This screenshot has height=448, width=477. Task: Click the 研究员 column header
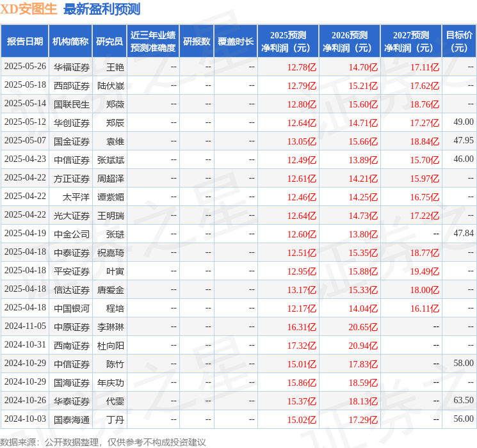(x=109, y=42)
